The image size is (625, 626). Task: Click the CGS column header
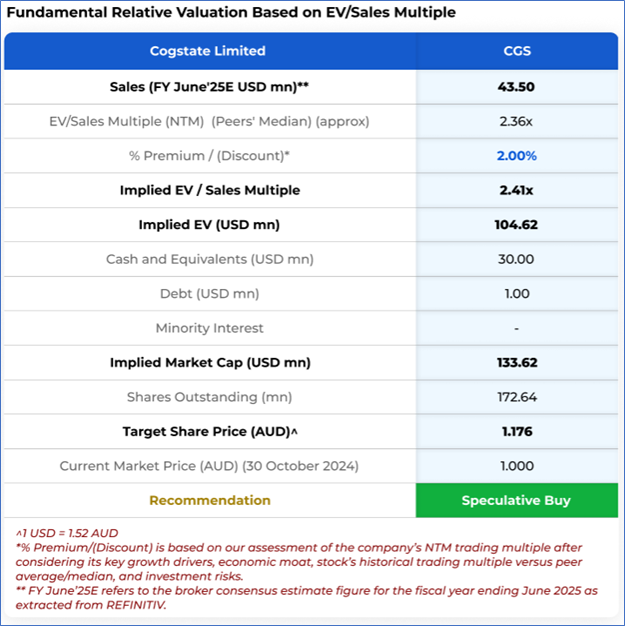click(516, 51)
